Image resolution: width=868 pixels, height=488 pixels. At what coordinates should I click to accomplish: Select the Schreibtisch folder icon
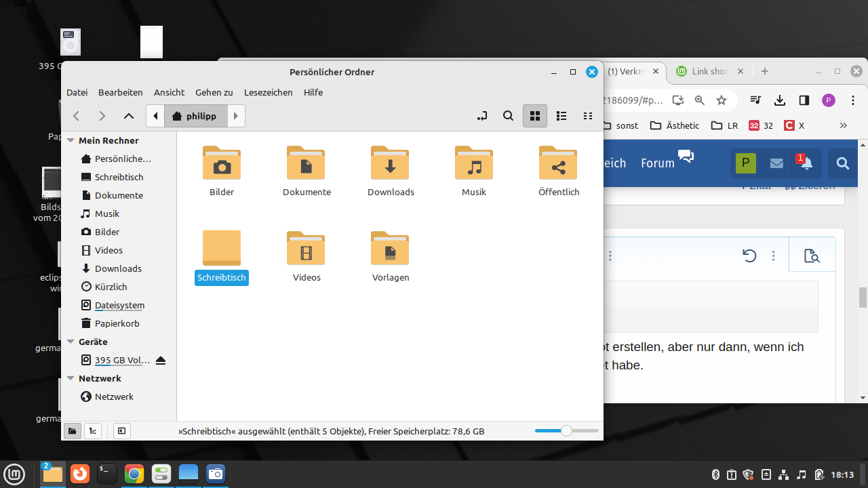pyautogui.click(x=222, y=248)
